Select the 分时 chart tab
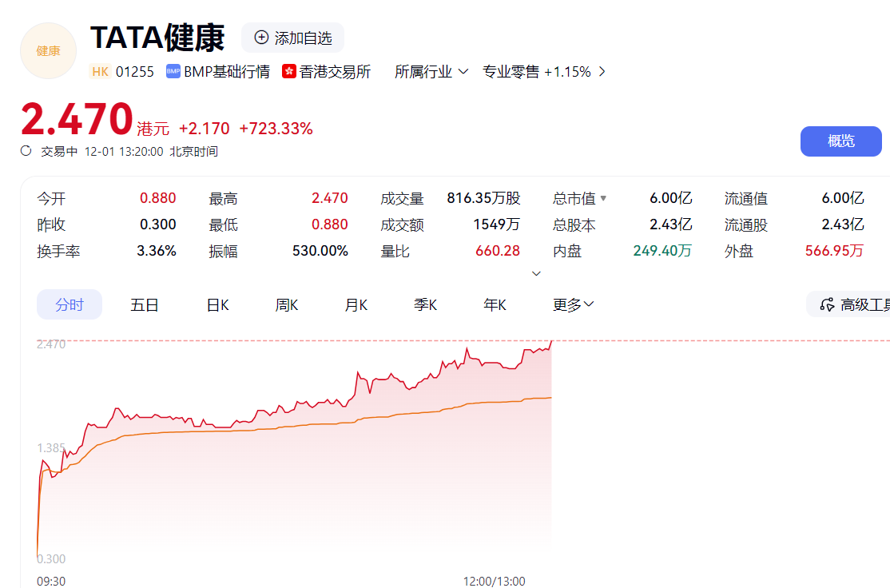Screen dimensions: 890x588 (70, 304)
